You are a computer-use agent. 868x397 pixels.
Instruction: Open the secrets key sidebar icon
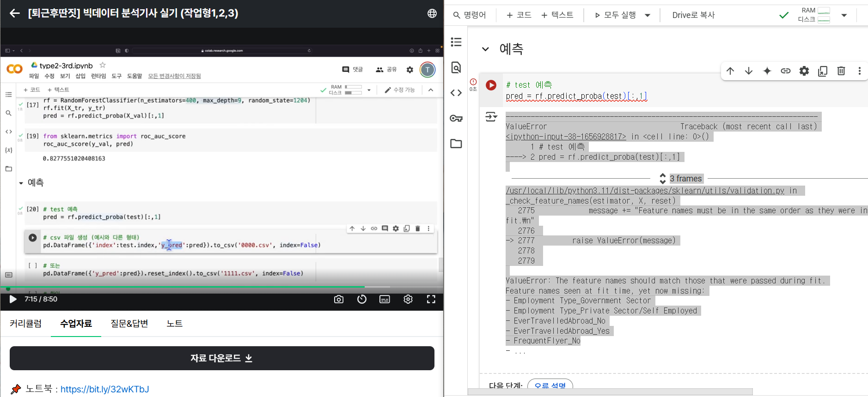coord(456,118)
